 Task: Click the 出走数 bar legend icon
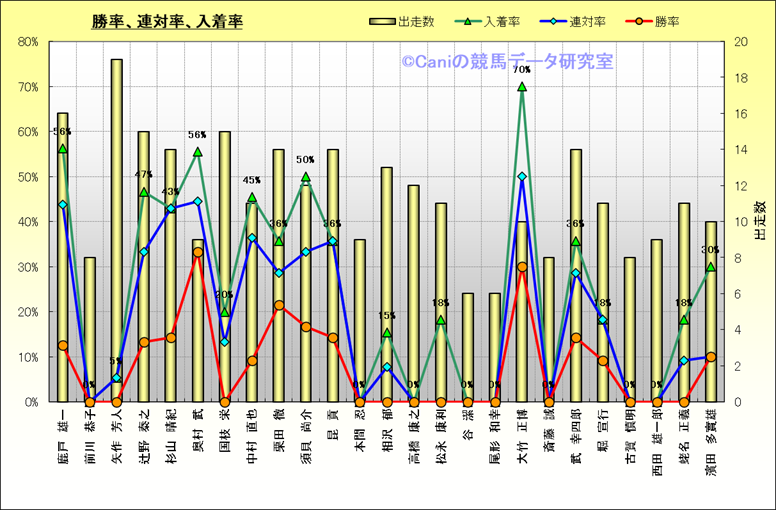tap(381, 21)
